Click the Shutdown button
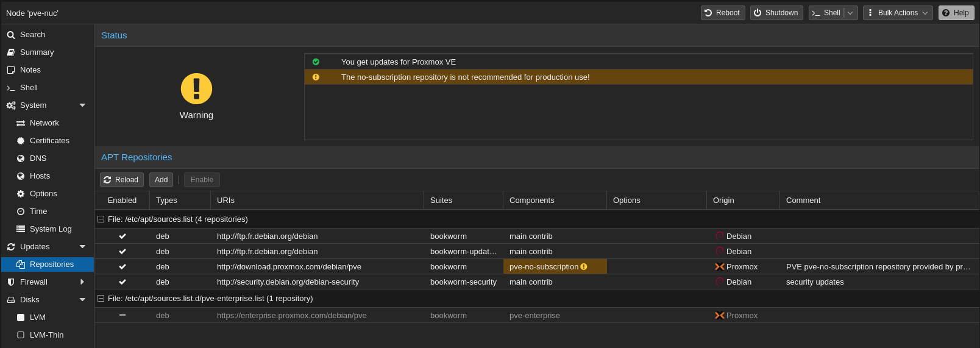The height and width of the screenshot is (348, 980). (x=776, y=13)
